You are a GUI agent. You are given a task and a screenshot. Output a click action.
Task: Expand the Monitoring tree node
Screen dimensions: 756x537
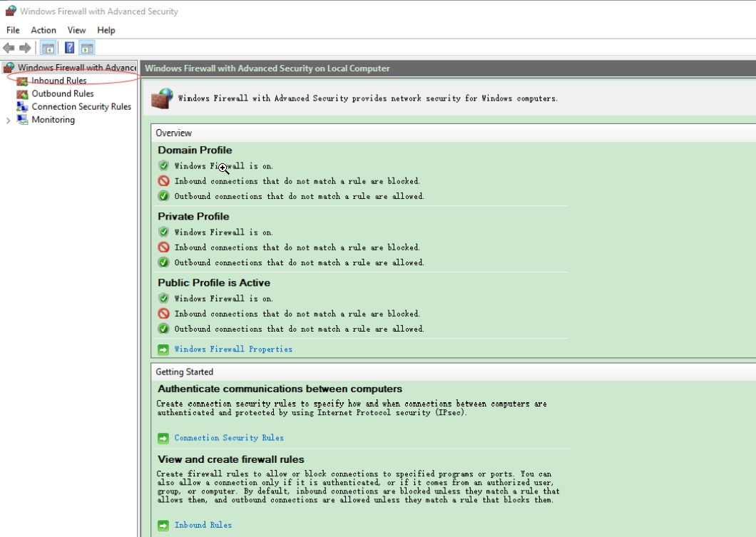(x=8, y=121)
